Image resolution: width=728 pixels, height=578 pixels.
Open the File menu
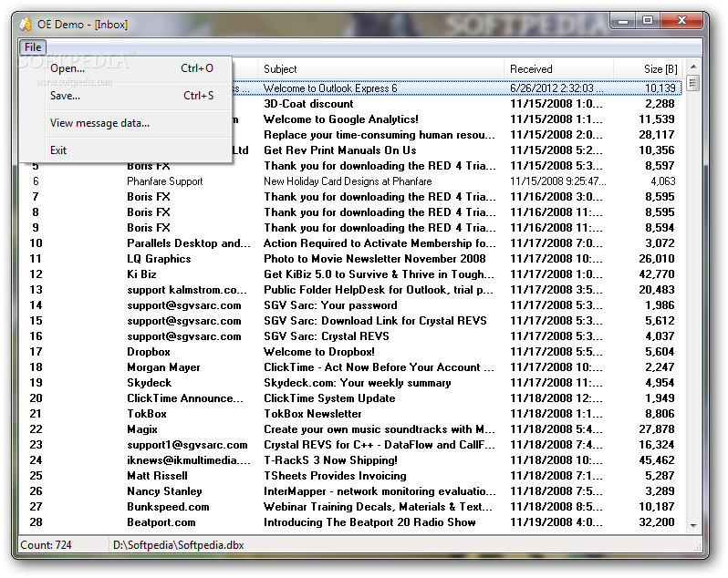coord(33,47)
